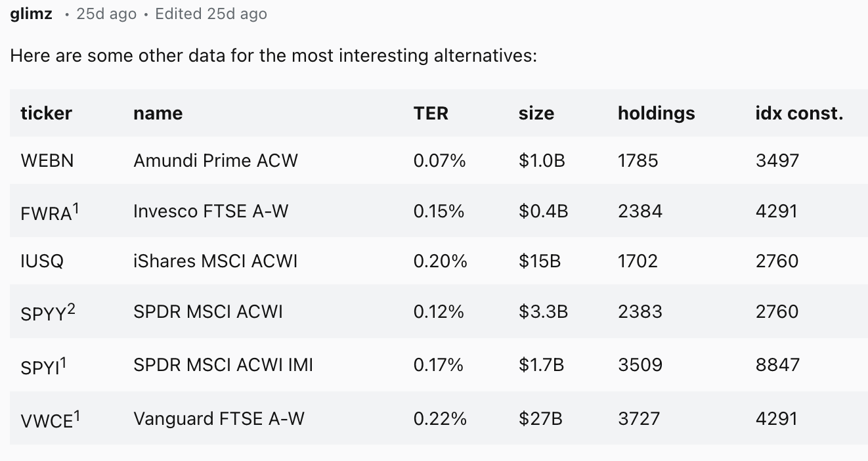Click the 'iShares MSCI ACWI' name cell
Screen dimensions: 868x461
215,261
